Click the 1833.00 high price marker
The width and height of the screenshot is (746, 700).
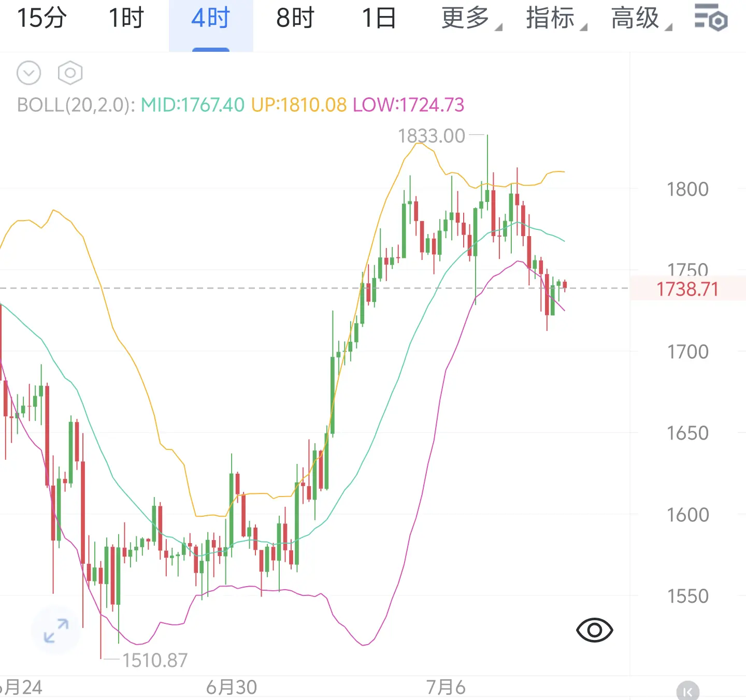point(432,136)
